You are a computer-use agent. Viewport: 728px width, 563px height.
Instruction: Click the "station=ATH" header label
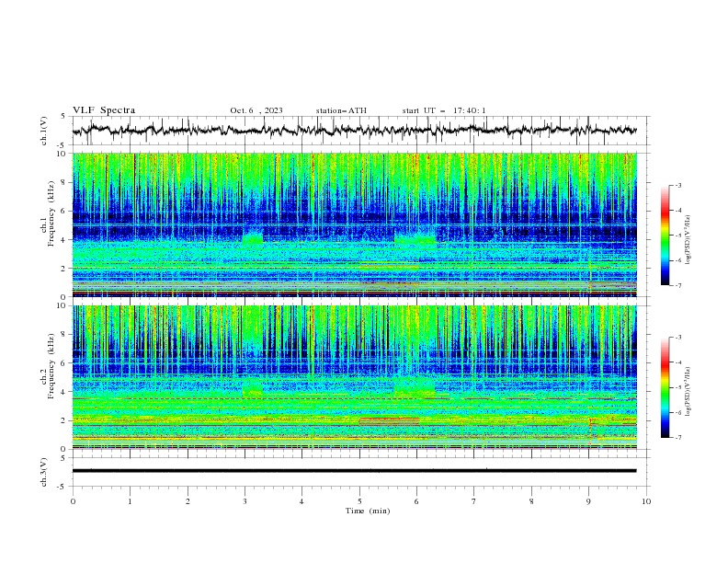point(341,110)
